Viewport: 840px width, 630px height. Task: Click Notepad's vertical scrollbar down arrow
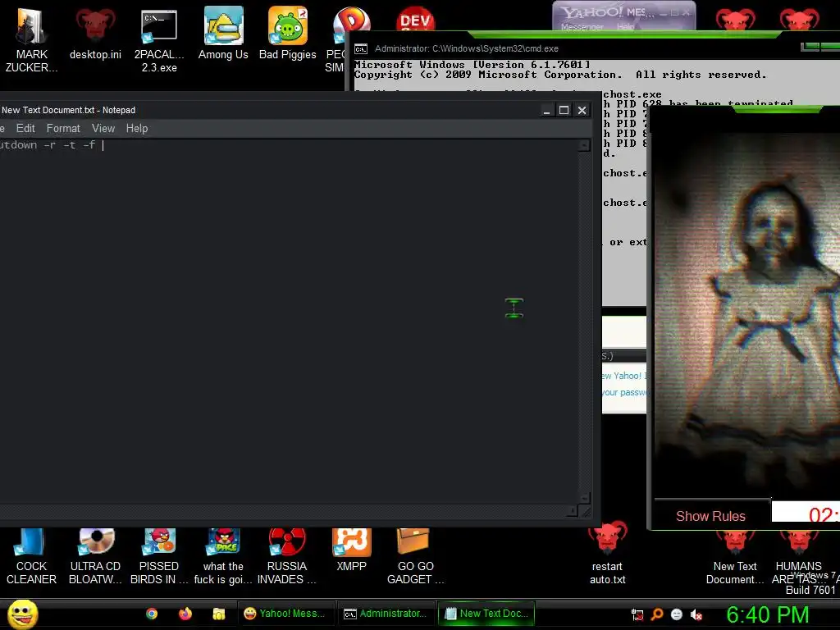pyautogui.click(x=584, y=498)
